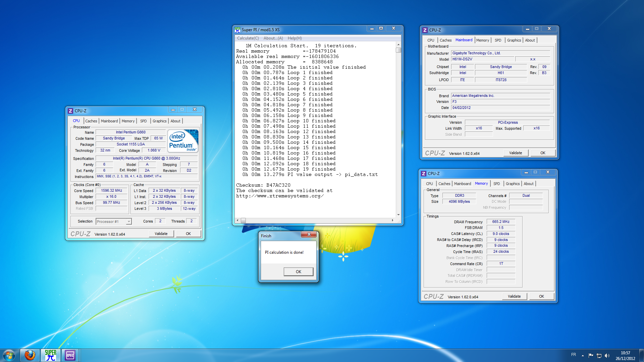The width and height of the screenshot is (644, 362).
Task: Click the Show desktop strip on taskbar
Action: click(x=641, y=355)
